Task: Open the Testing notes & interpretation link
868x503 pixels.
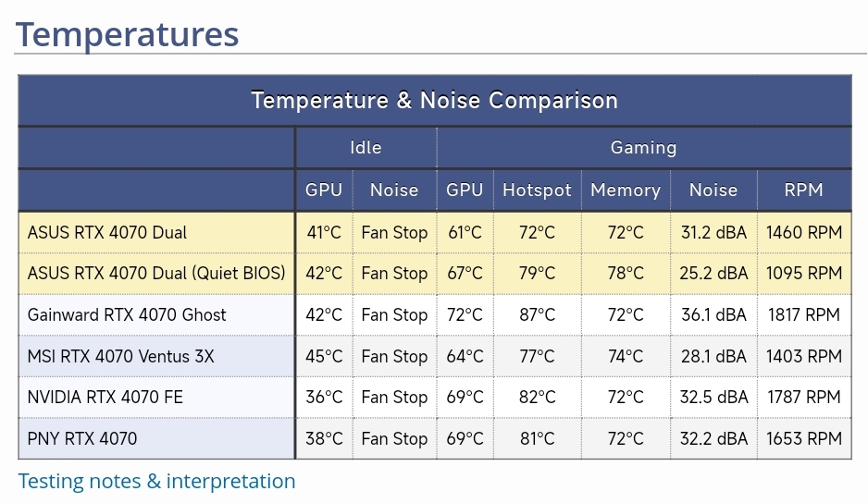Action: coord(156,481)
